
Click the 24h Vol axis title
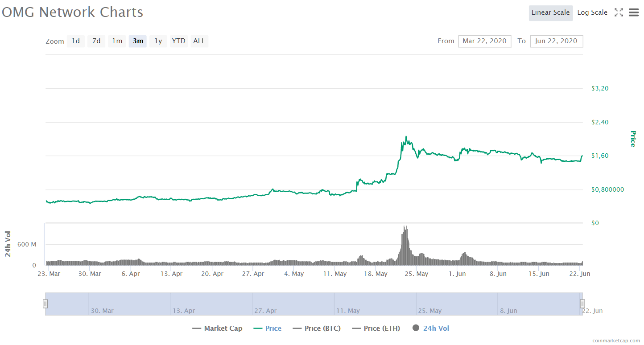pyautogui.click(x=8, y=244)
